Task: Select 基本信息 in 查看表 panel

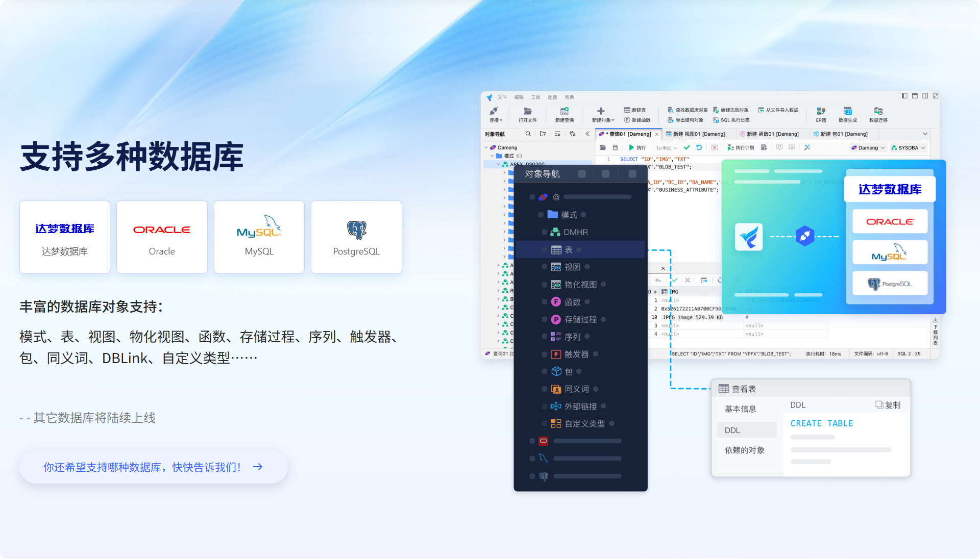Action: coord(741,410)
